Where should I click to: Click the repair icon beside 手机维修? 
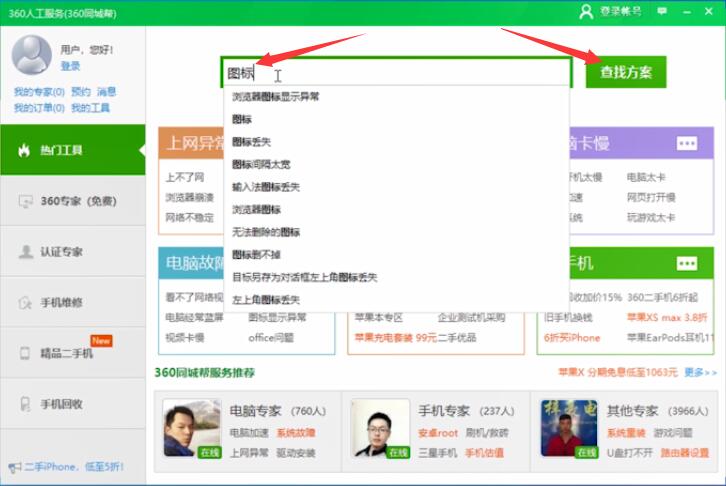25,303
